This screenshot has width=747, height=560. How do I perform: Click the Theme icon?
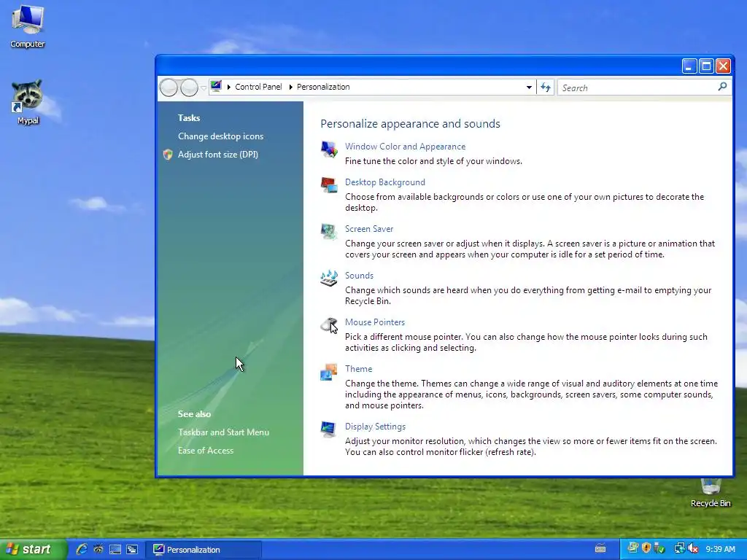329,372
